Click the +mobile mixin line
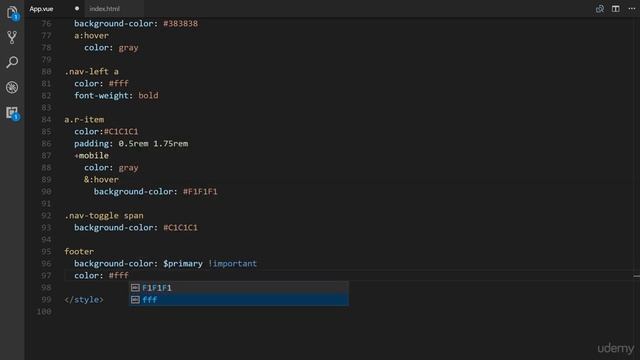The height and width of the screenshot is (360, 640). [91, 156]
